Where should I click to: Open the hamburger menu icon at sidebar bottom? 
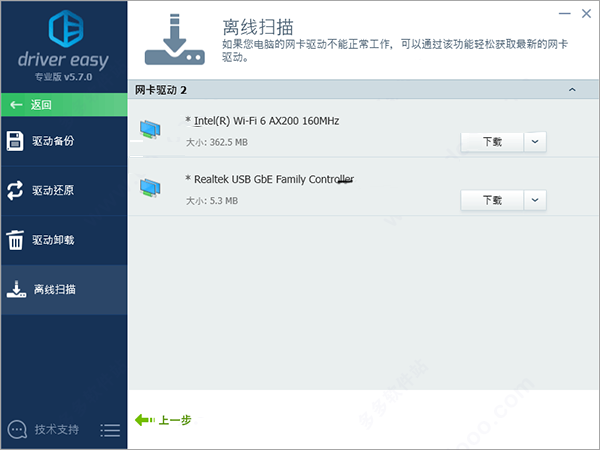tap(110, 430)
